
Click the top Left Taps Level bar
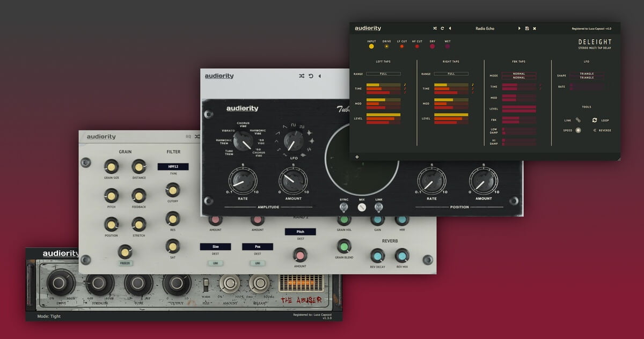pyautogui.click(x=383, y=115)
